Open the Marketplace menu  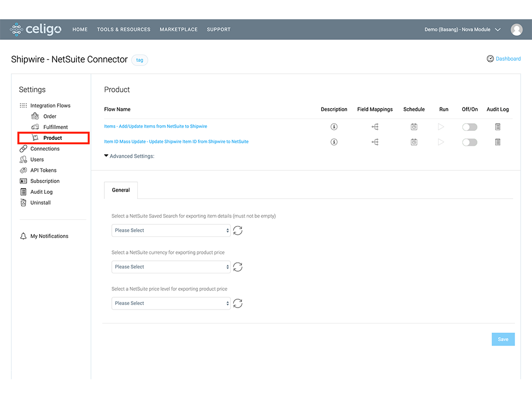click(x=179, y=30)
